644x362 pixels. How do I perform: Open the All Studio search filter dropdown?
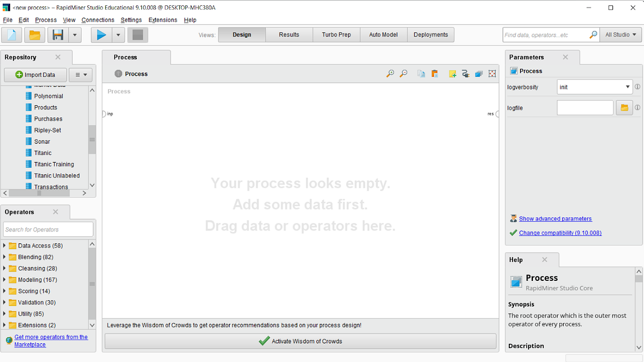coord(620,34)
